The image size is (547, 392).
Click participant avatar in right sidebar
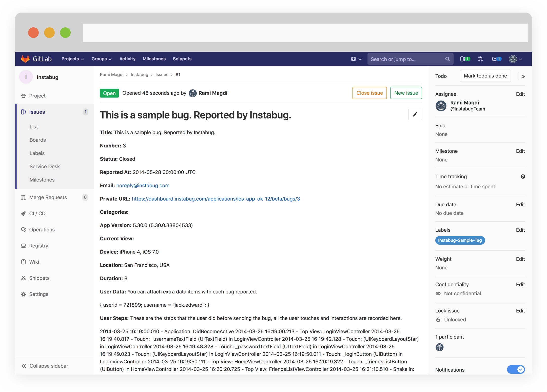439,347
